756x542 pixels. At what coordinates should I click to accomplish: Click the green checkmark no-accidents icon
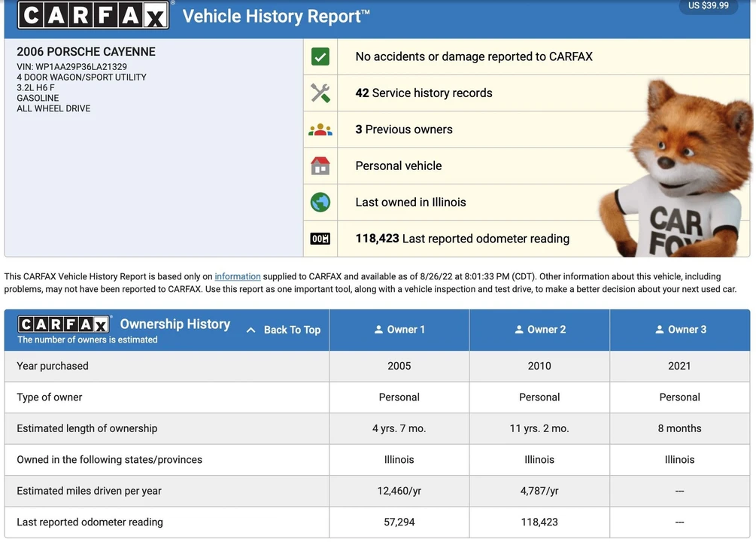tap(320, 56)
